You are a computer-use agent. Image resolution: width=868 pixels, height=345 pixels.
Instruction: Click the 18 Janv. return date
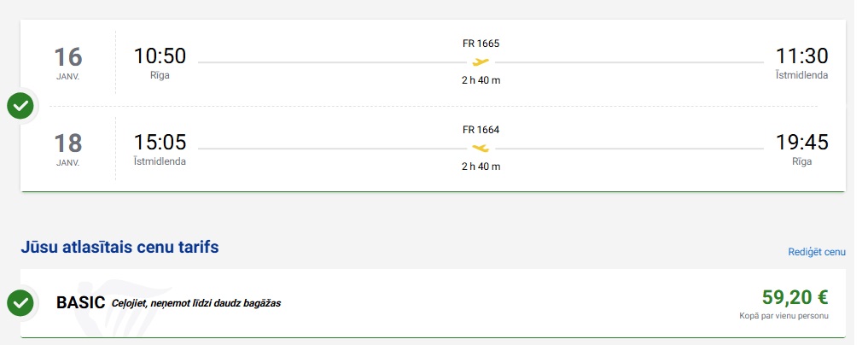point(68,148)
